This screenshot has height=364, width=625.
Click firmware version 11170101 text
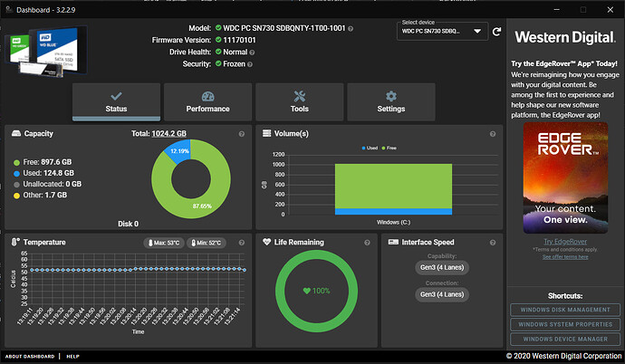239,40
